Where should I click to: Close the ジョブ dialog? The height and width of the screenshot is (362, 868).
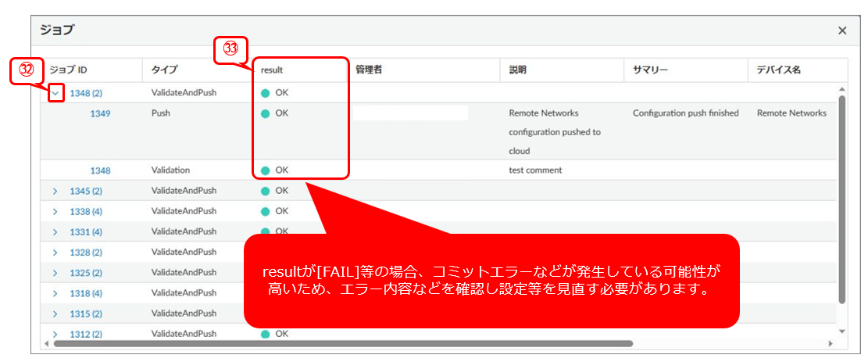point(842,30)
